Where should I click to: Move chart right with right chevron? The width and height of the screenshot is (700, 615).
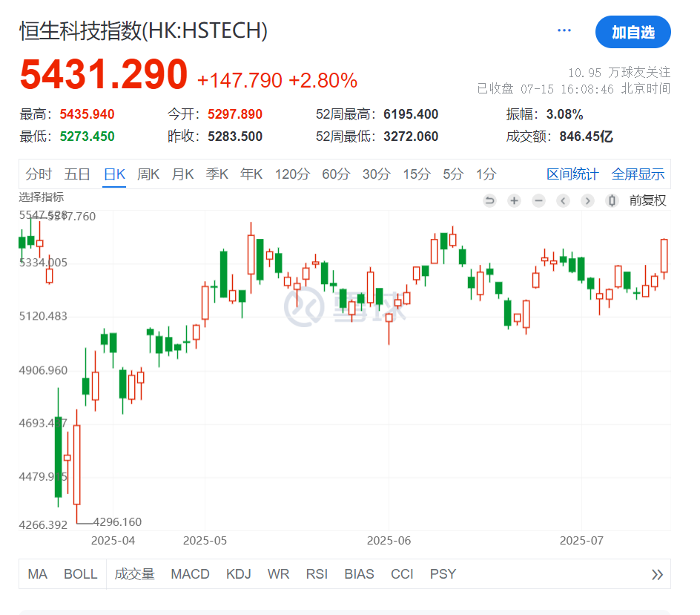587,200
